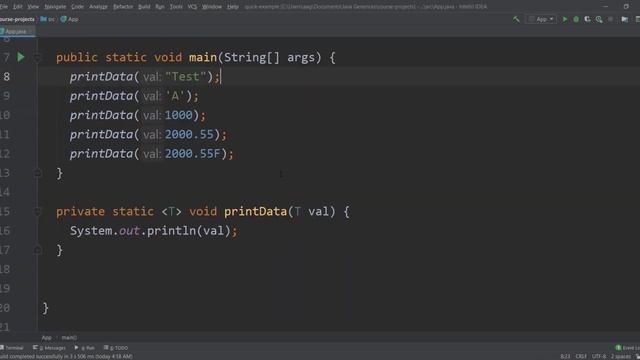Click the 'A' char literal on line 9
Viewport: 640px width, 360px height.
pos(176,96)
